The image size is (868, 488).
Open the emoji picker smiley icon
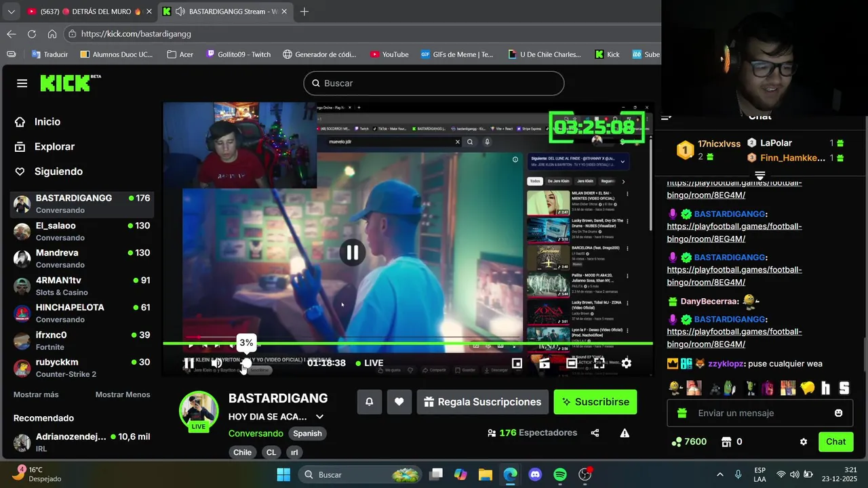pos(839,413)
